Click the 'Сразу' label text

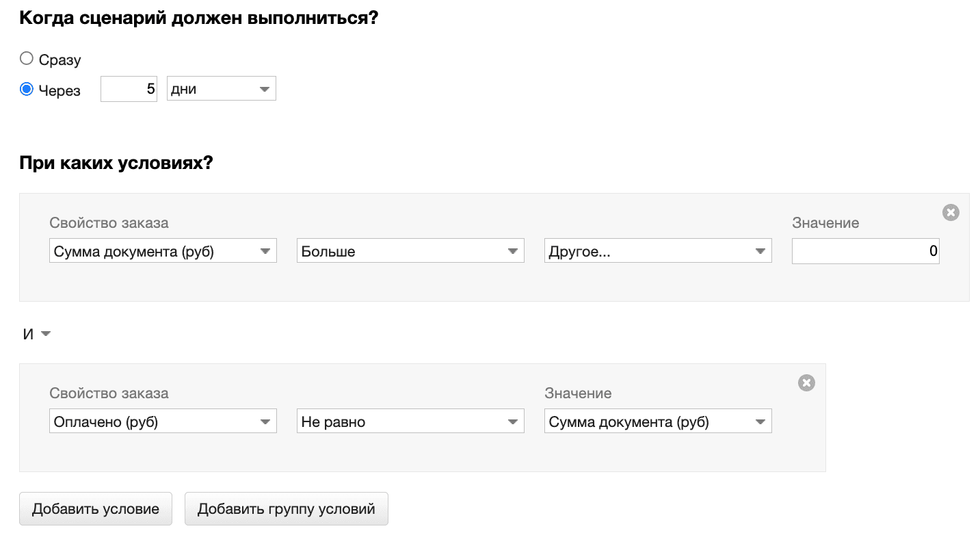[x=60, y=60]
